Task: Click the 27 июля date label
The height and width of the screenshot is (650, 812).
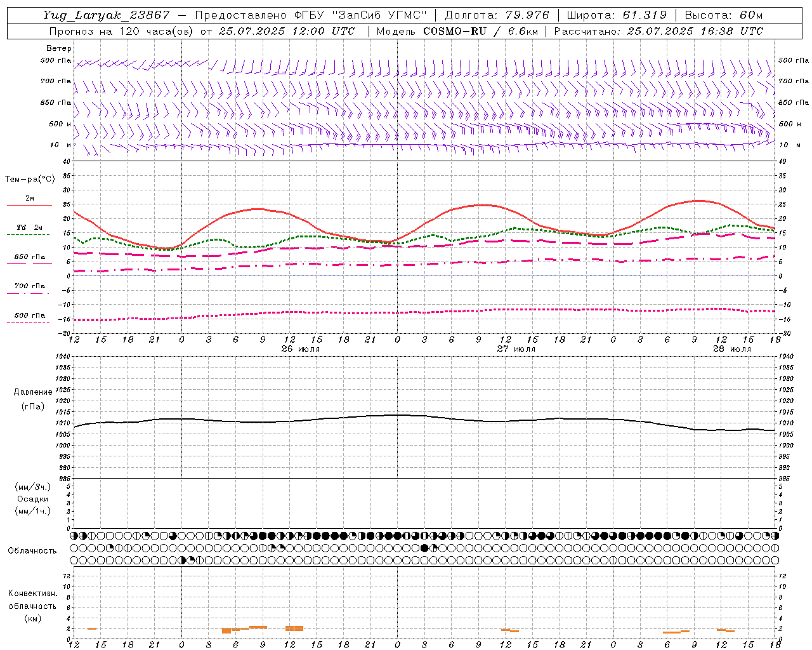Action: [516, 349]
